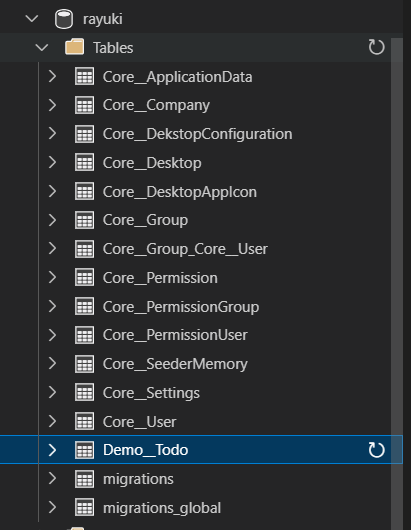411x530 pixels.
Task: Select Core__ApplicationData table name
Action: pyautogui.click(x=177, y=77)
